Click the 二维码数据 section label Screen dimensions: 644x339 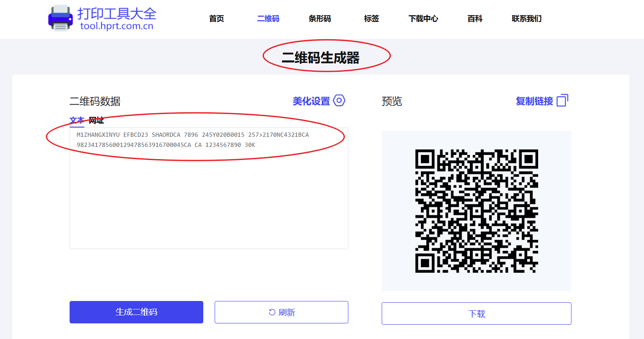tap(95, 101)
